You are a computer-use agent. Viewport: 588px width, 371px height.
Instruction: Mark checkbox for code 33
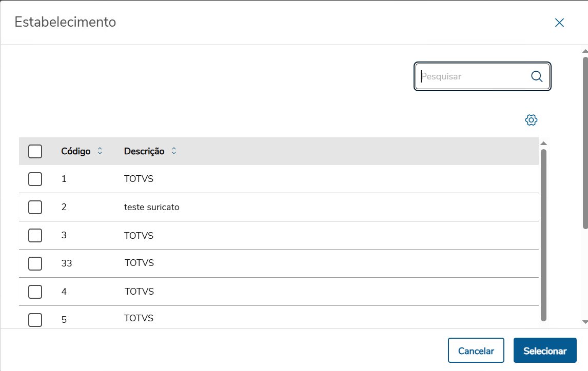click(35, 263)
